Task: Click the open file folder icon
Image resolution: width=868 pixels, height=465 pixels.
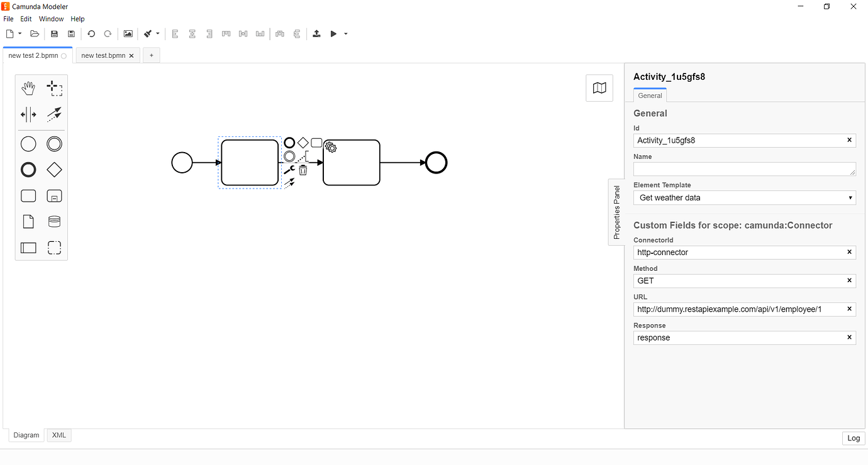Action: 35,34
